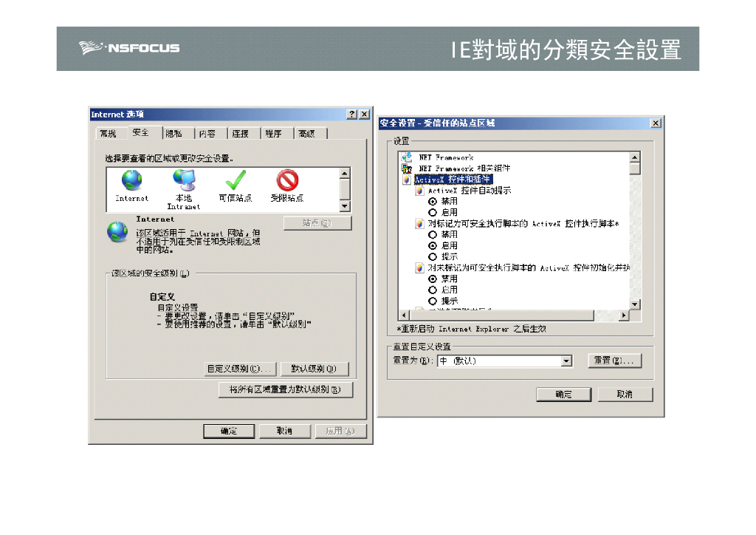Click the 对未标记为可安全执行脚本的 ActiveX setting icon
This screenshot has width=756, height=535.
tap(419, 267)
